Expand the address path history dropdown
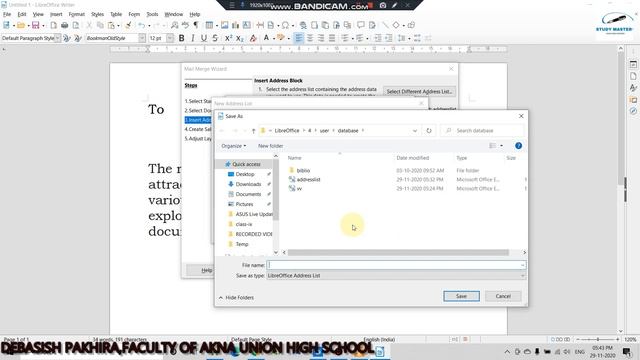Image resolution: width=640 pixels, height=360 pixels. [x=415, y=131]
